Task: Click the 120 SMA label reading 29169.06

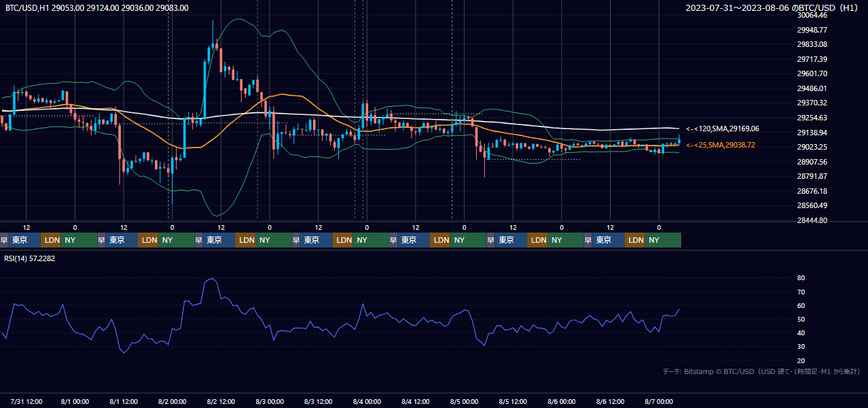Action: 723,129
